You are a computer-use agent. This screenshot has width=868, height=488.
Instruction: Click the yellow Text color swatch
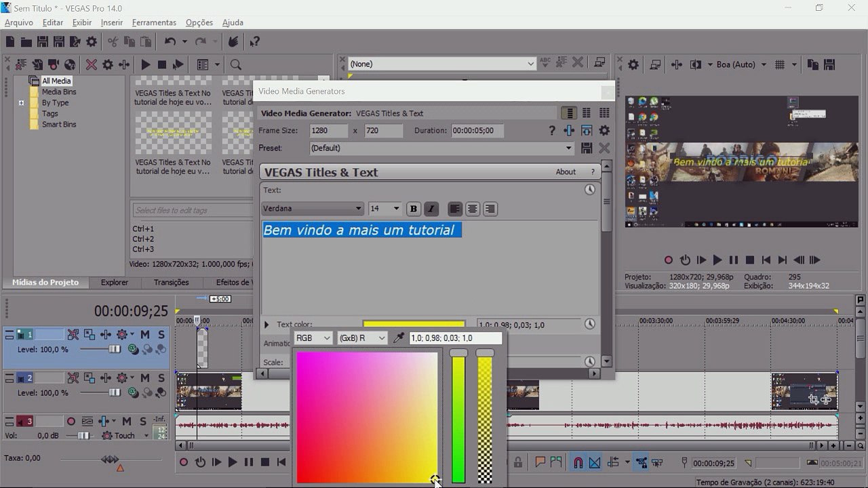(414, 325)
